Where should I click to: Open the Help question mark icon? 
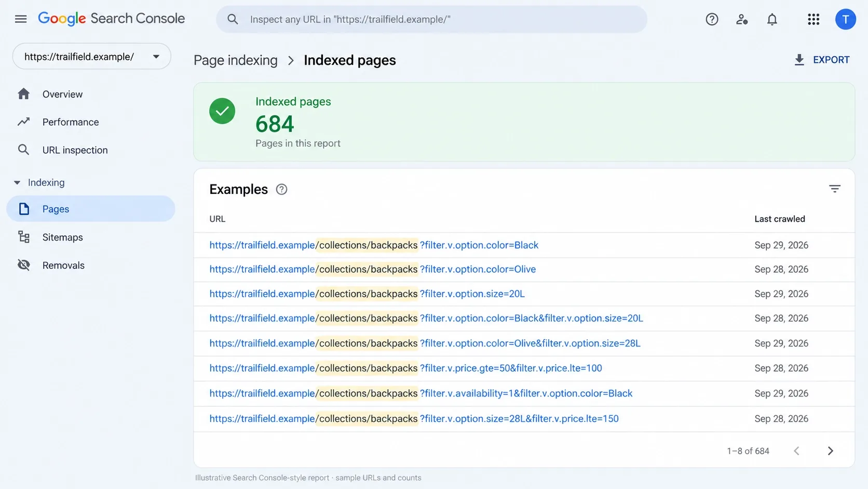click(x=712, y=19)
